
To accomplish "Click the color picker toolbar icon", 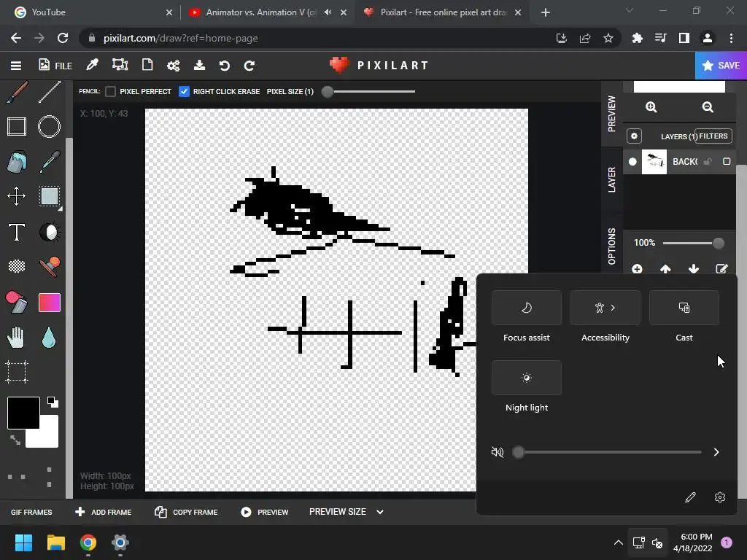I will click(92, 65).
